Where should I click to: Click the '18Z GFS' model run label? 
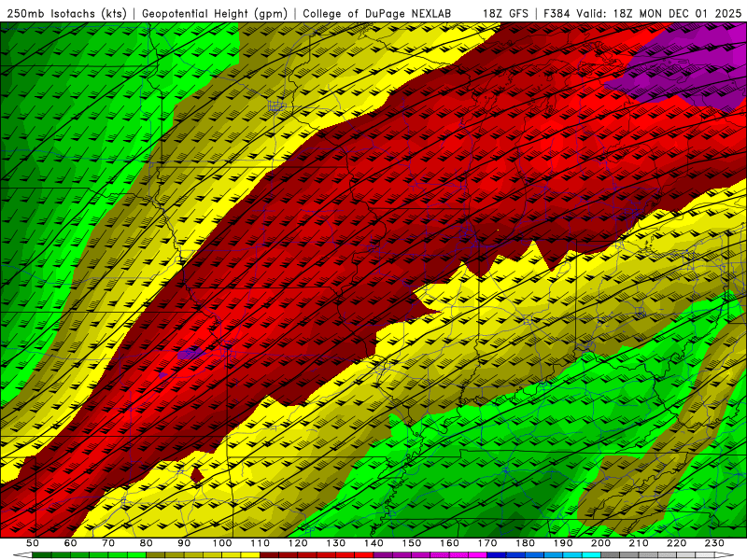505,13
